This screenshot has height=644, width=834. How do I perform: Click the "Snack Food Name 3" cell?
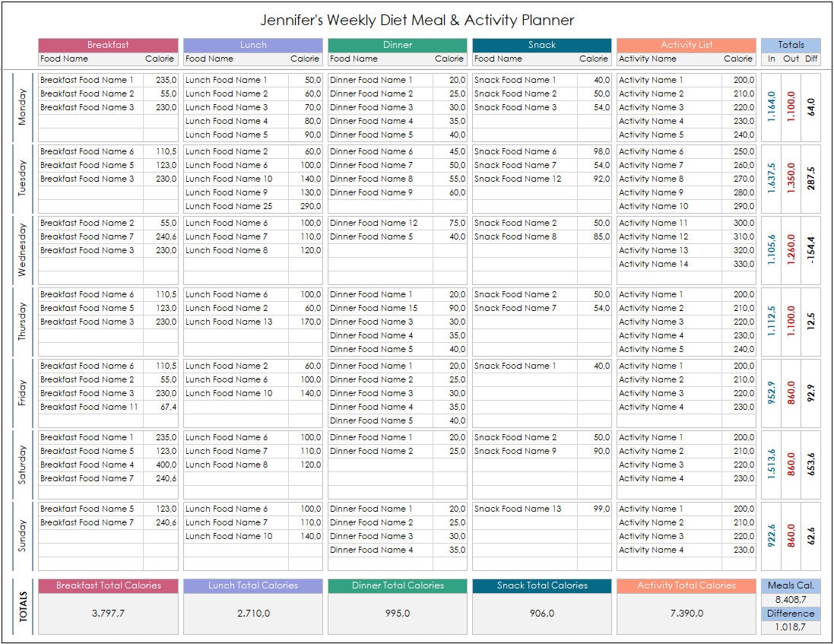tap(525, 107)
